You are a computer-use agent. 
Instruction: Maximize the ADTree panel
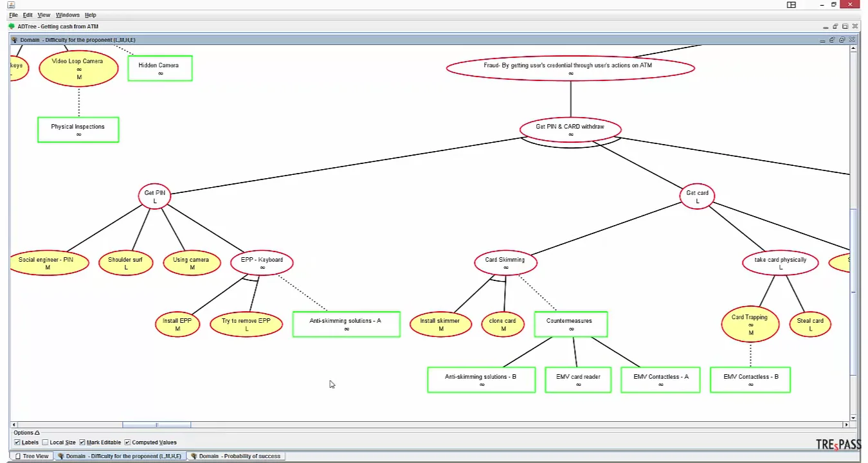tap(845, 27)
